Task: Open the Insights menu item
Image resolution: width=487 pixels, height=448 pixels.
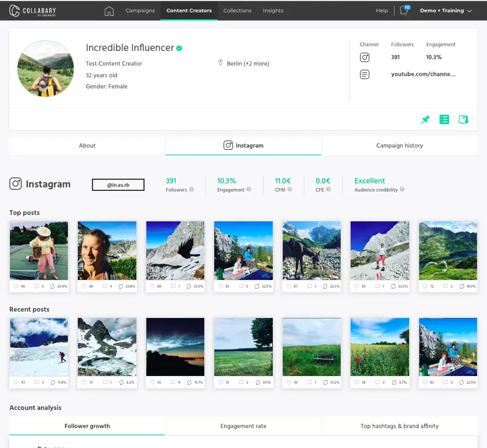Action: (273, 11)
